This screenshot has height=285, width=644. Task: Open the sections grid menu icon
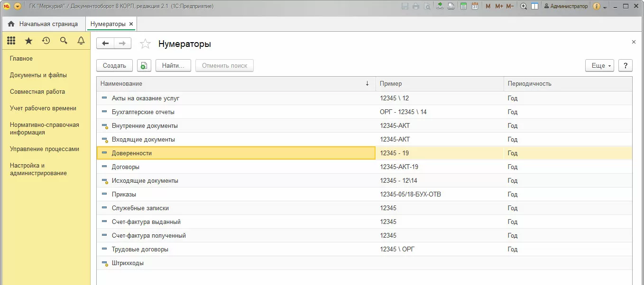[x=11, y=41]
